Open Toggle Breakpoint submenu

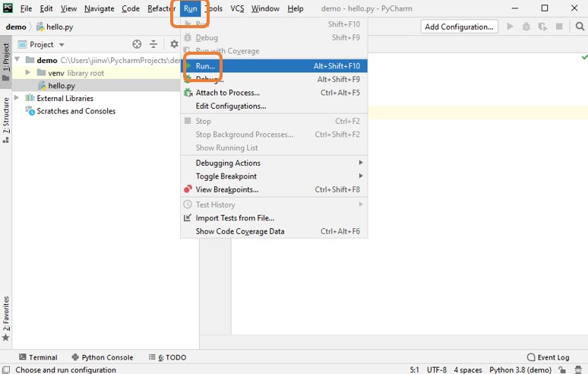click(x=273, y=176)
